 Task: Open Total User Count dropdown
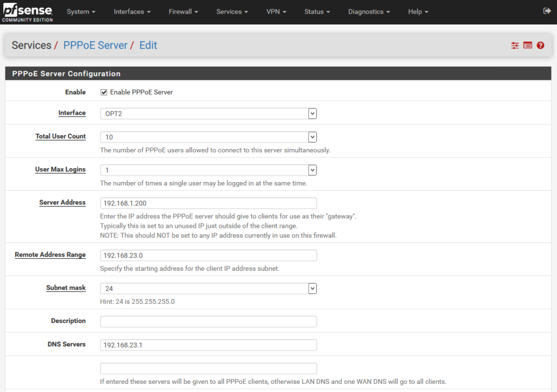(x=208, y=137)
